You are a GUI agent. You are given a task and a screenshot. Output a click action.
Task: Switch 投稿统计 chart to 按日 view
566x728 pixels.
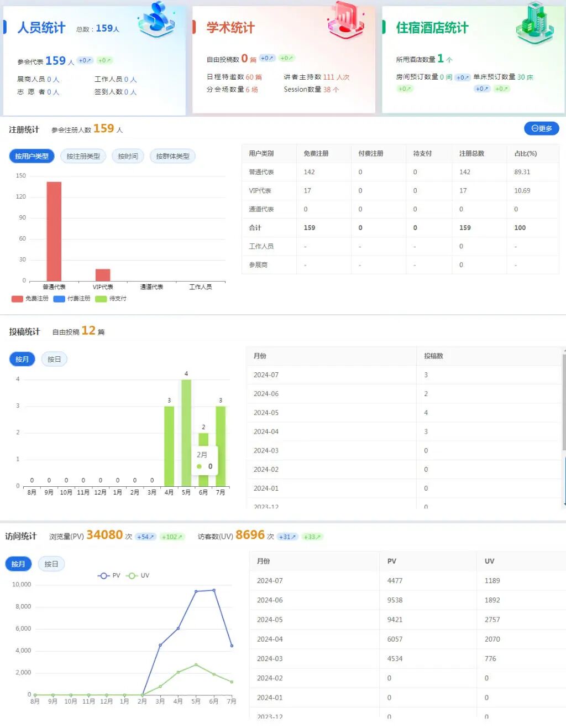coord(54,360)
